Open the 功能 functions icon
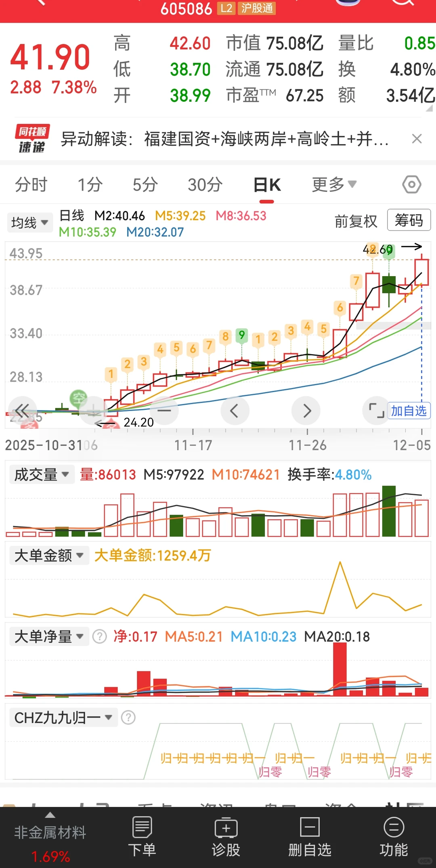 (x=394, y=827)
